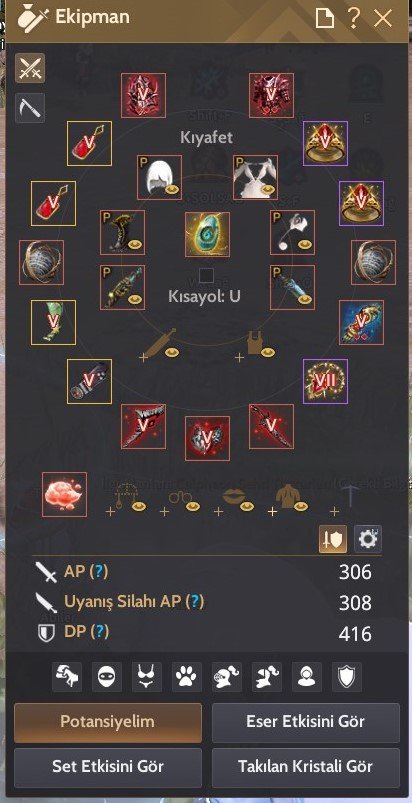Click Eser Etkisini Gör button
The image size is (412, 803).
306,723
